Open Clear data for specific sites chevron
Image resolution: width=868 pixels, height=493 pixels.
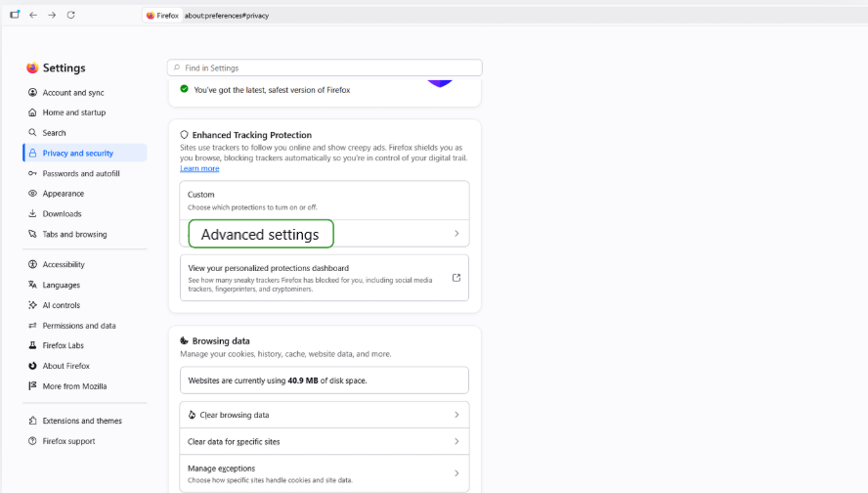456,441
